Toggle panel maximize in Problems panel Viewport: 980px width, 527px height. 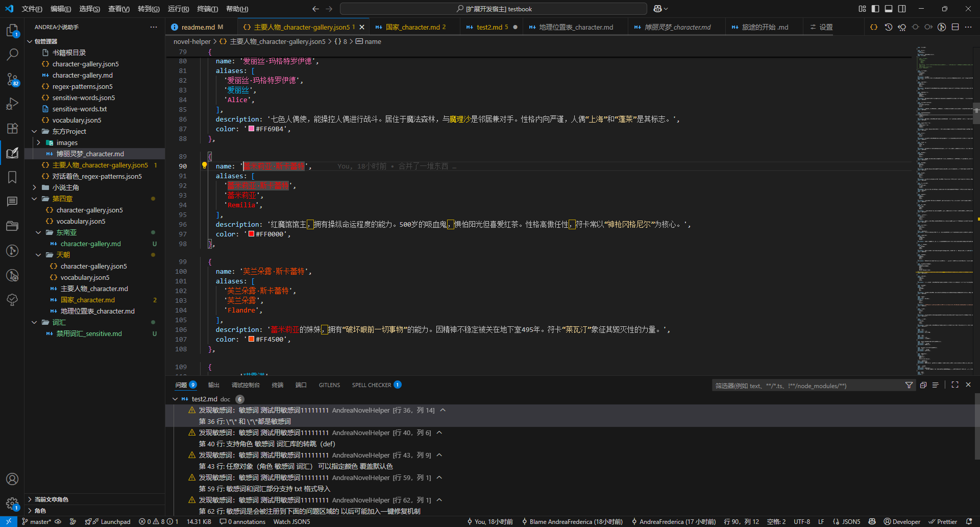click(x=955, y=385)
